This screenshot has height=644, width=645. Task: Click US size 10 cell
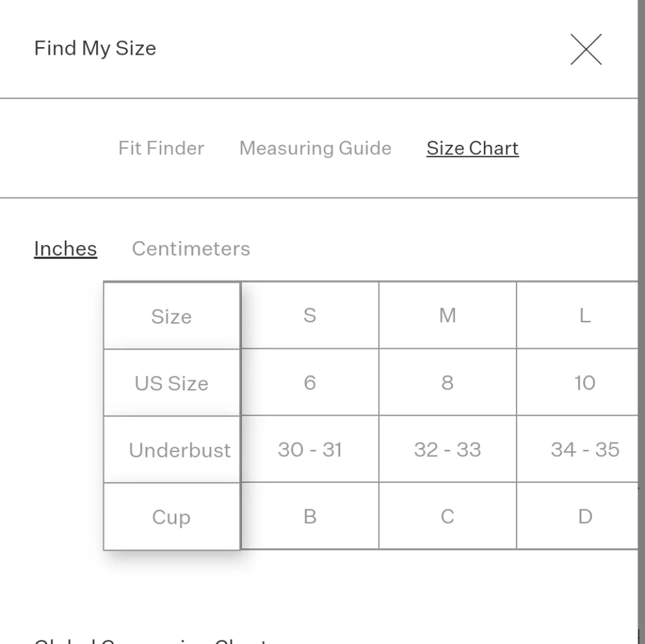577,382
